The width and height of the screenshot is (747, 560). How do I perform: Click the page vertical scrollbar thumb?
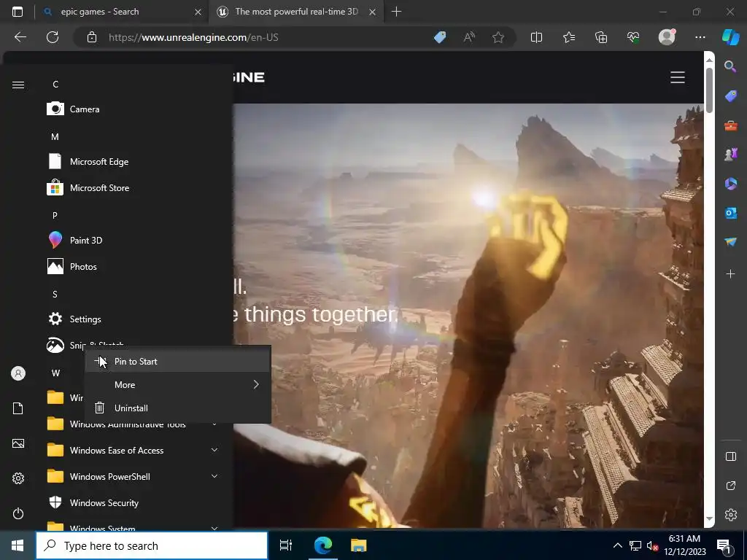coord(709,90)
